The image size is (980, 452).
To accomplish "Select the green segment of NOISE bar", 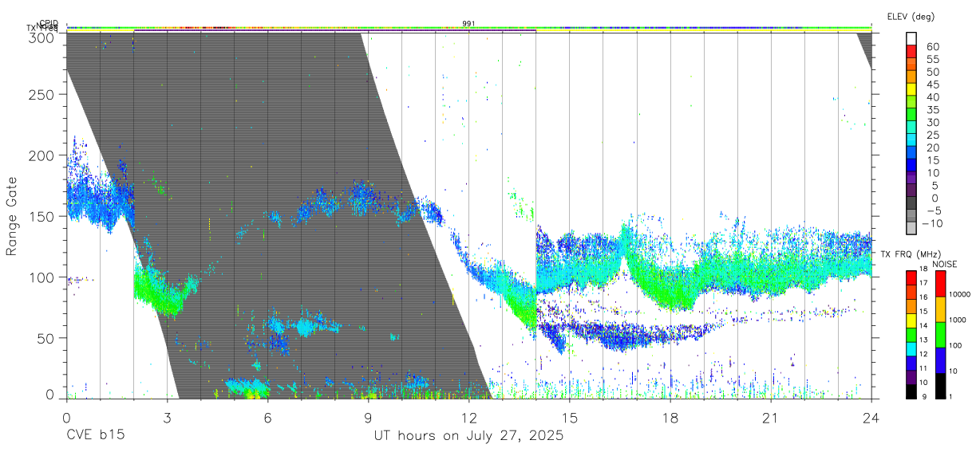I will 939,335.
